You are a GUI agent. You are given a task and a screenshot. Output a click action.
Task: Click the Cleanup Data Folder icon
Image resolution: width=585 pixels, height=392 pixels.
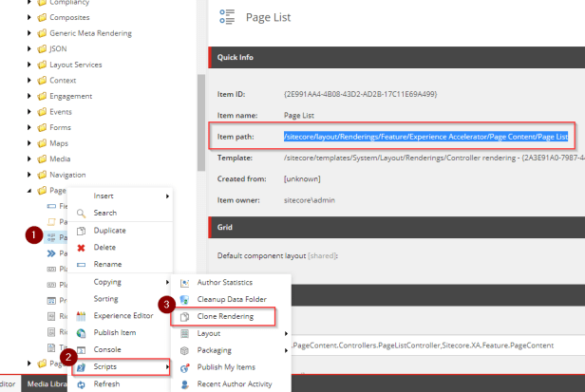(184, 299)
